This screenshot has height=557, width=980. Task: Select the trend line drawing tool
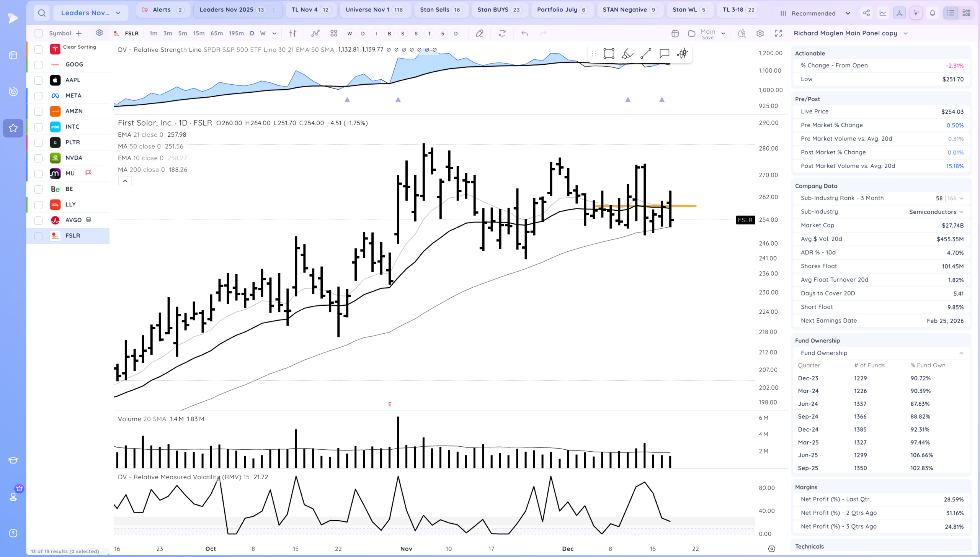[646, 54]
